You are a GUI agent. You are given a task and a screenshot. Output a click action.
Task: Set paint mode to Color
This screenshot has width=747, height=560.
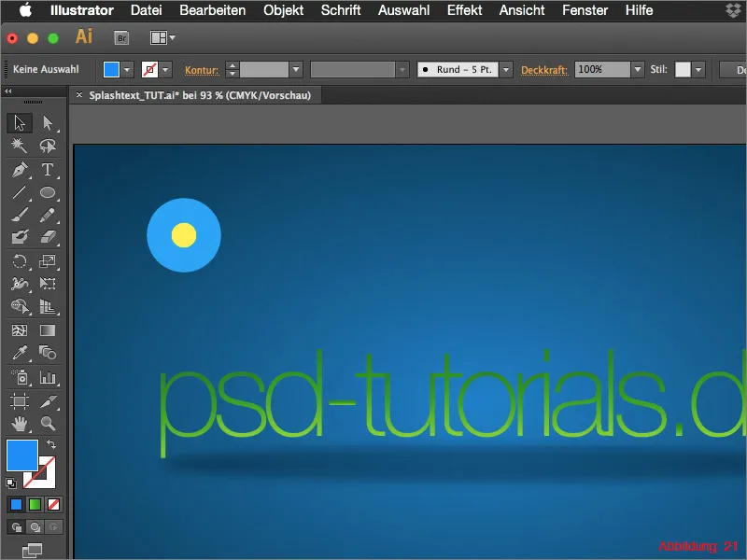(16, 504)
